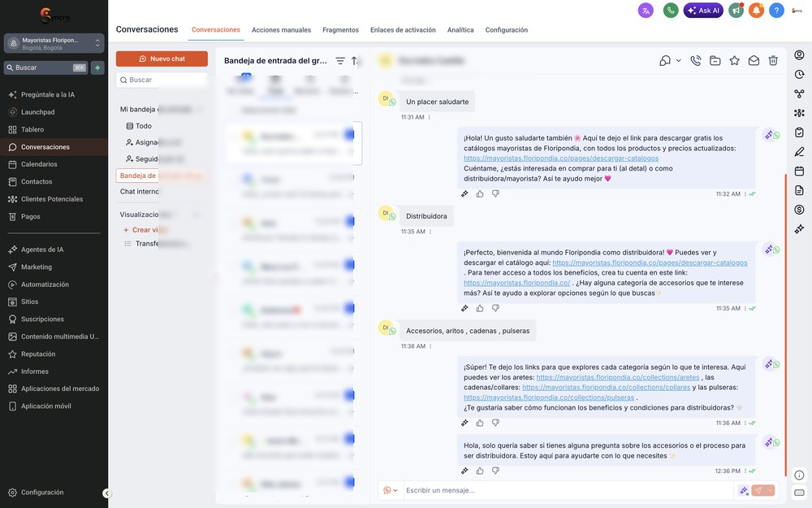
Task: Star the open conversation
Action: pyautogui.click(x=734, y=61)
